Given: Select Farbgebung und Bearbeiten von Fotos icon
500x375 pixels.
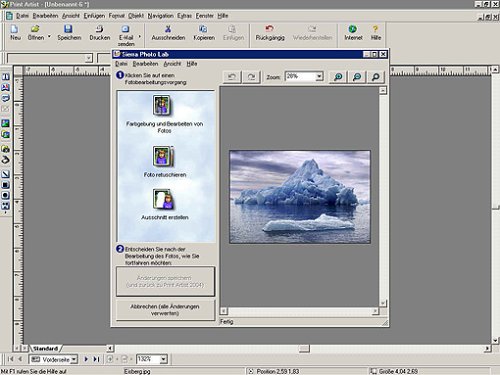Looking at the screenshot, I should click(x=162, y=105).
